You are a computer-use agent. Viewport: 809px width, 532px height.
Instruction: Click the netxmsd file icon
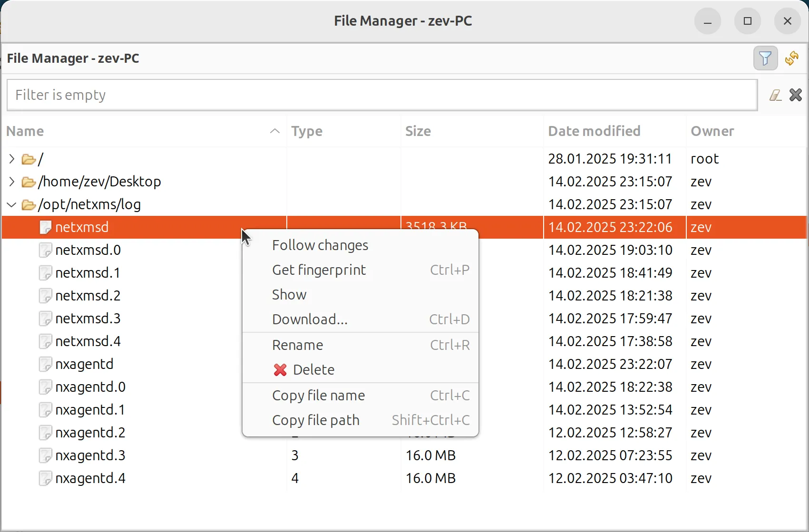[x=45, y=227]
